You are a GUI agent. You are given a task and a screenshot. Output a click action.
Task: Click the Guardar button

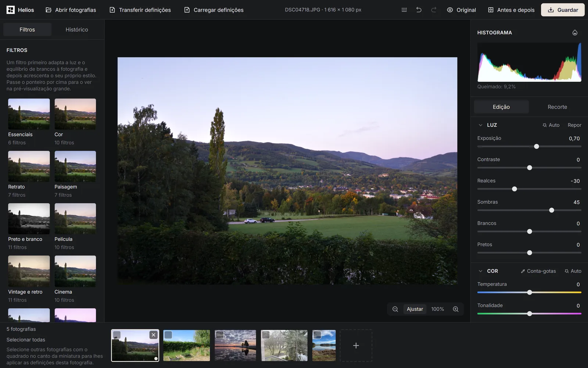(x=563, y=10)
